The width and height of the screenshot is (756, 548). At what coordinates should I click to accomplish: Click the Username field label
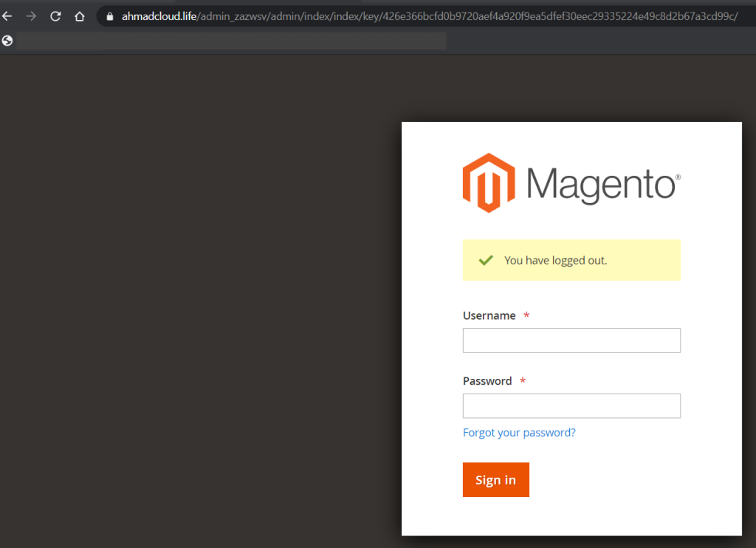click(489, 315)
